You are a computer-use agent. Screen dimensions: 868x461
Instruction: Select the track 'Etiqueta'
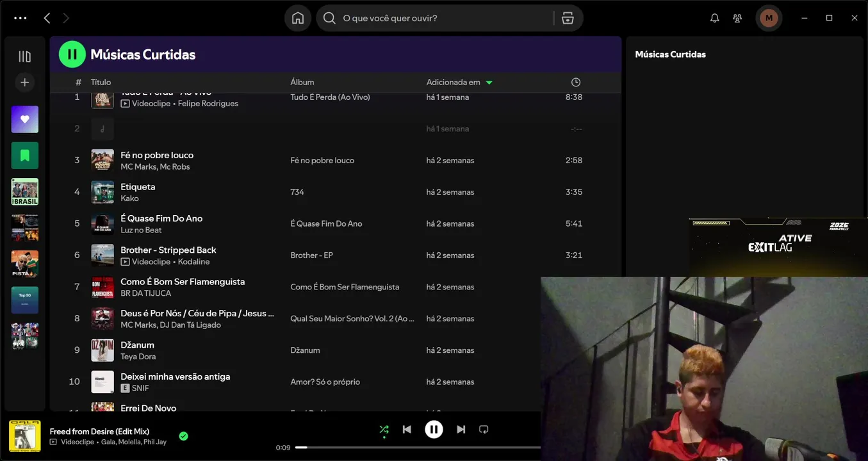[138, 186]
